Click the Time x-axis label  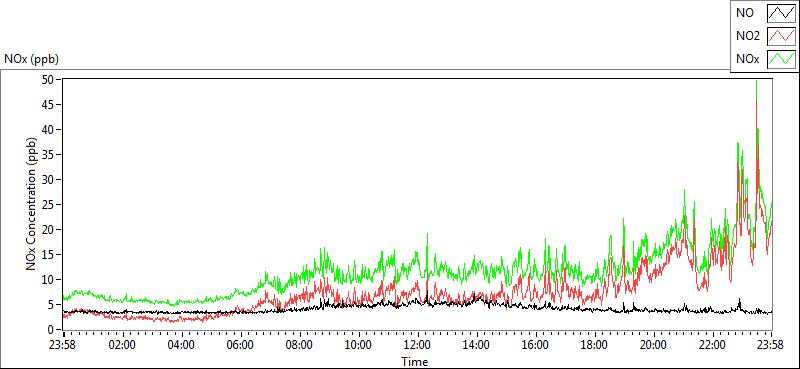[414, 362]
